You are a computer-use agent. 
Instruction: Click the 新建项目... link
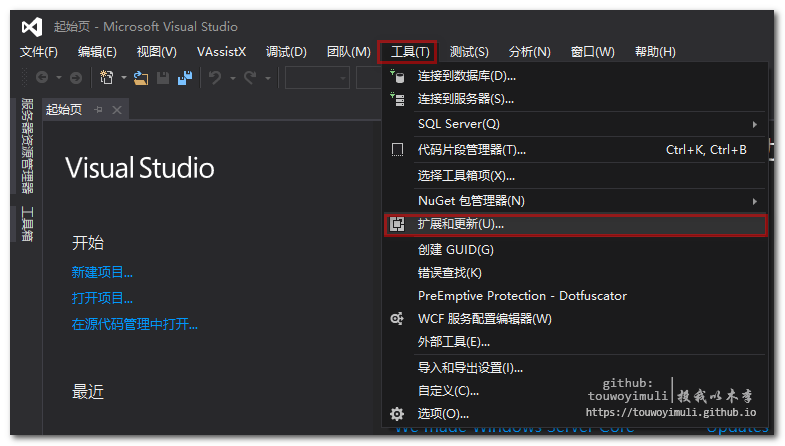click(102, 272)
